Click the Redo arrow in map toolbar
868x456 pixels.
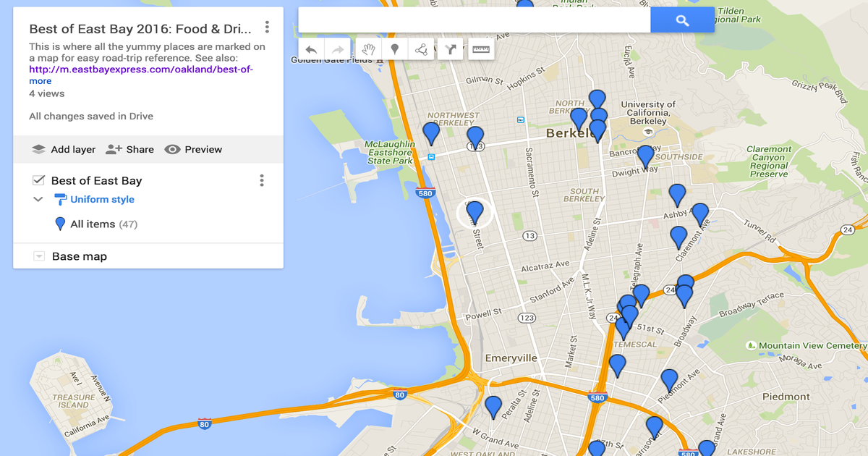tap(338, 49)
